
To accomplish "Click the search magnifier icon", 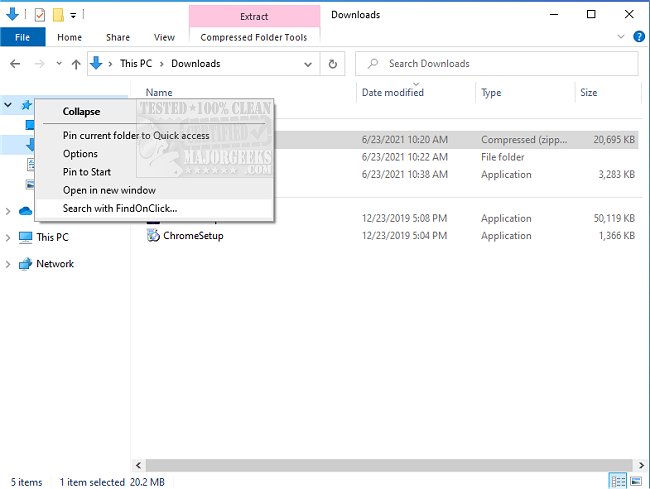I will coord(373,63).
